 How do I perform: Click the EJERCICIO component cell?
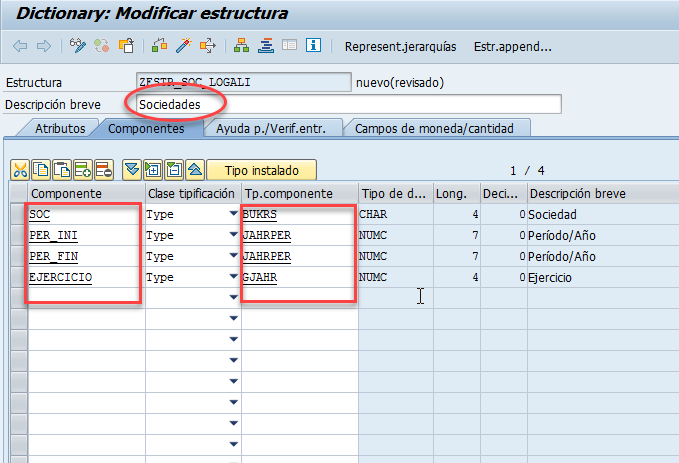pos(86,277)
